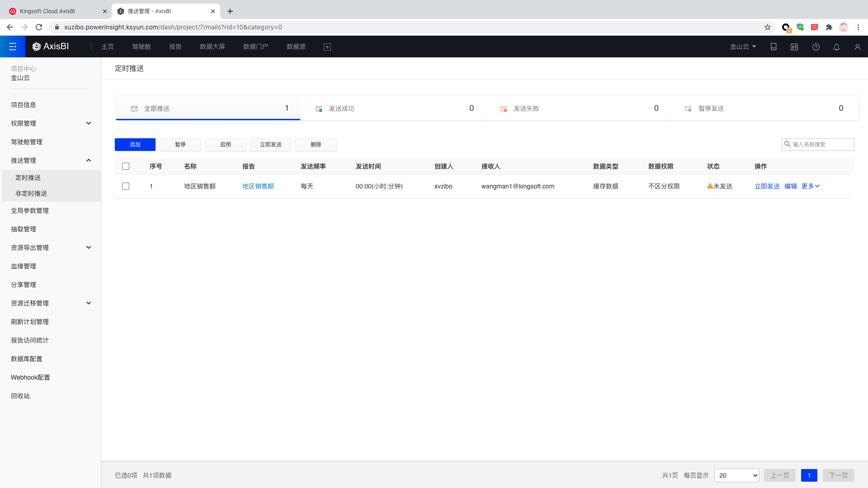Open 驾驶舱 in top navigation

pyautogui.click(x=142, y=47)
